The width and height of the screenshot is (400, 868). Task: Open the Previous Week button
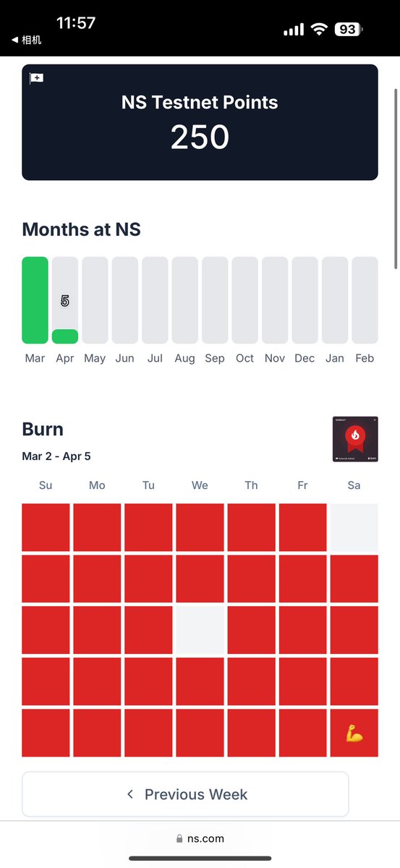tap(185, 794)
